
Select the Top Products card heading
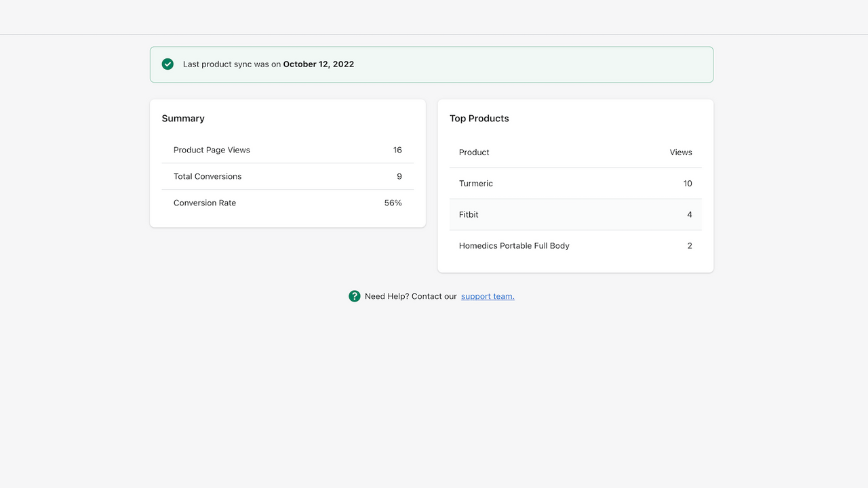pyautogui.click(x=479, y=118)
